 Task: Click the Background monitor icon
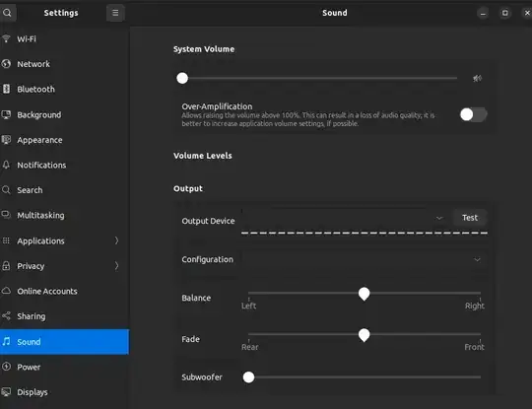point(6,114)
